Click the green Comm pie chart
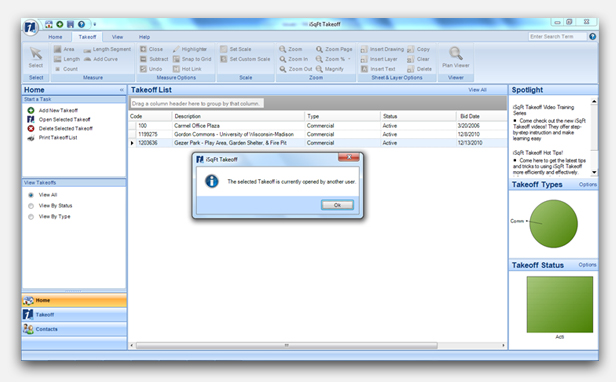This screenshot has height=382, width=616. click(553, 224)
